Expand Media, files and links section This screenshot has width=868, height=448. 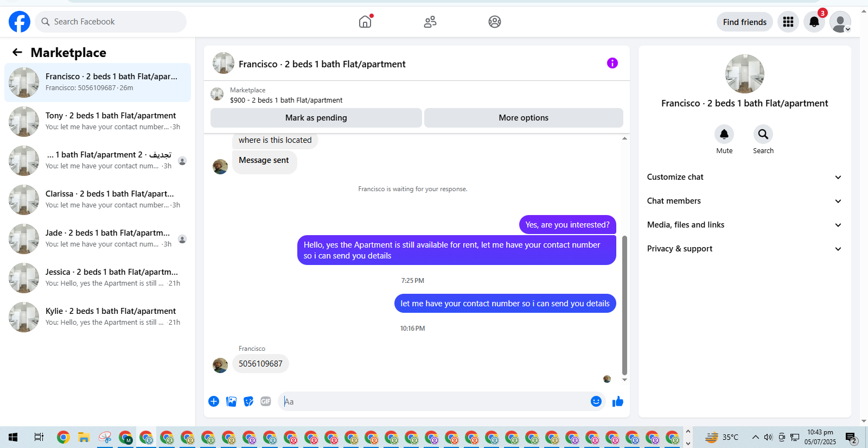745,225
